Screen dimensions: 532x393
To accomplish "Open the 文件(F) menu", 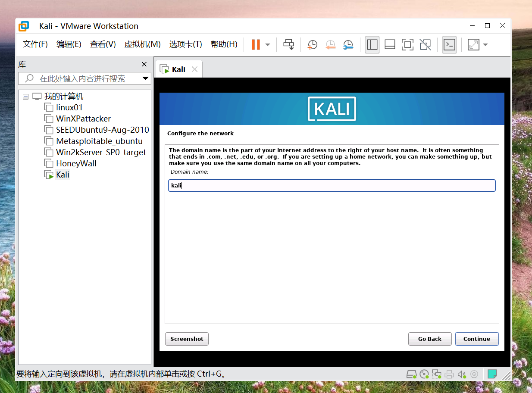I will click(35, 44).
